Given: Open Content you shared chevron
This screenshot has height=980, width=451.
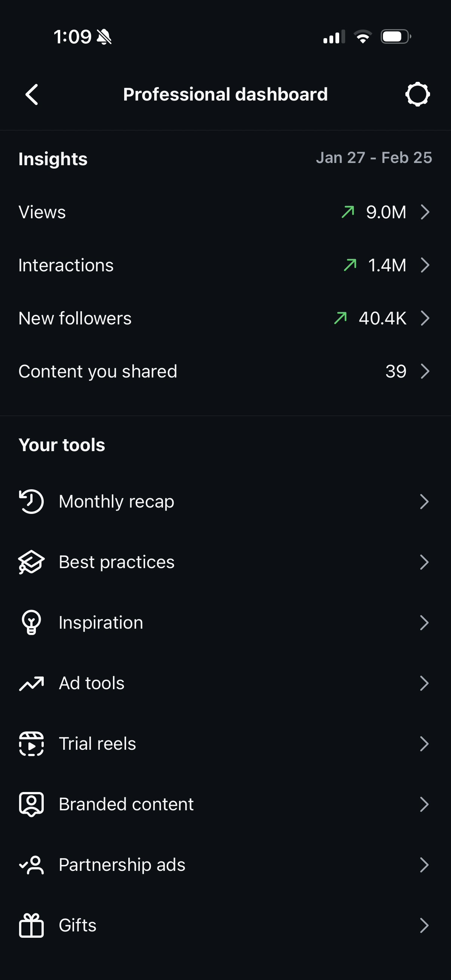Looking at the screenshot, I should 425,371.
